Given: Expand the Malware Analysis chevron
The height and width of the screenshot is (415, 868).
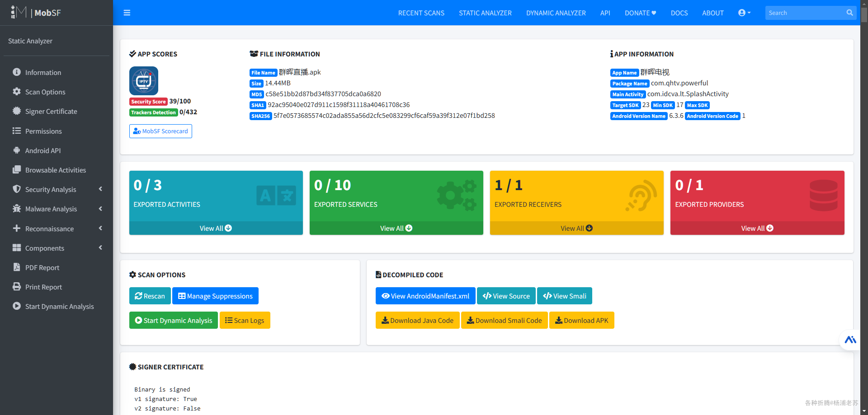Looking at the screenshot, I should click(100, 209).
